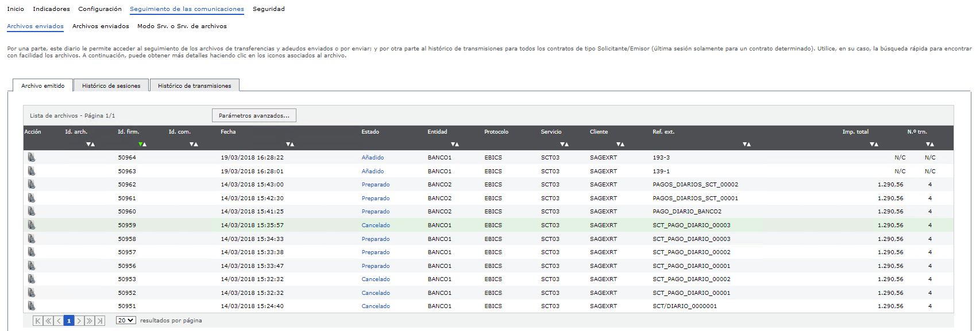This screenshot has height=331, width=980.
Task: Open the Indicadores menu
Action: point(51,9)
